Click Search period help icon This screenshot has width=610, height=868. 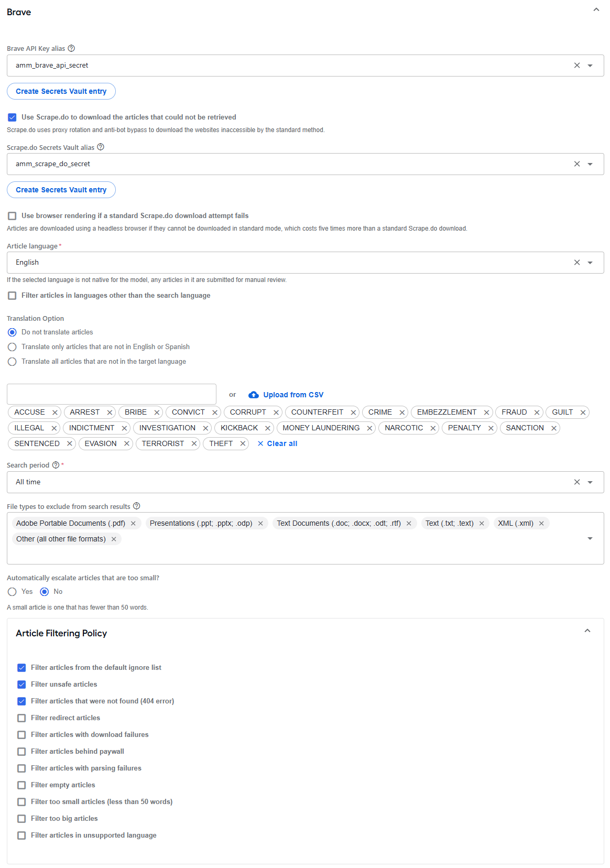tap(56, 465)
